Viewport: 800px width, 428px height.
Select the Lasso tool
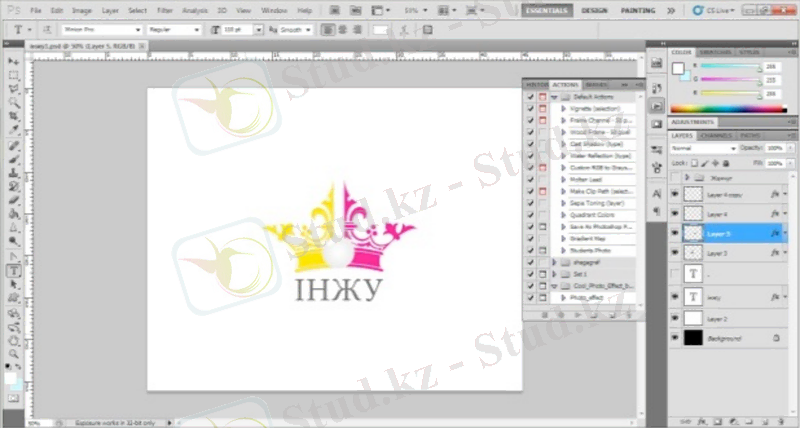[x=14, y=89]
